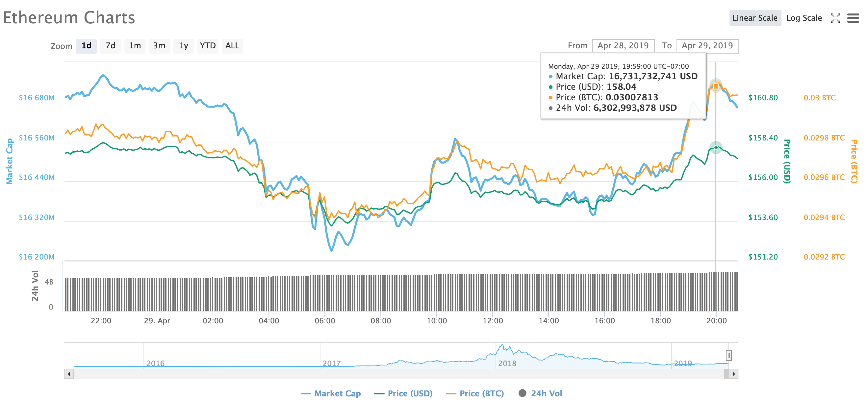Set zoom to 3m

pyautogui.click(x=159, y=46)
